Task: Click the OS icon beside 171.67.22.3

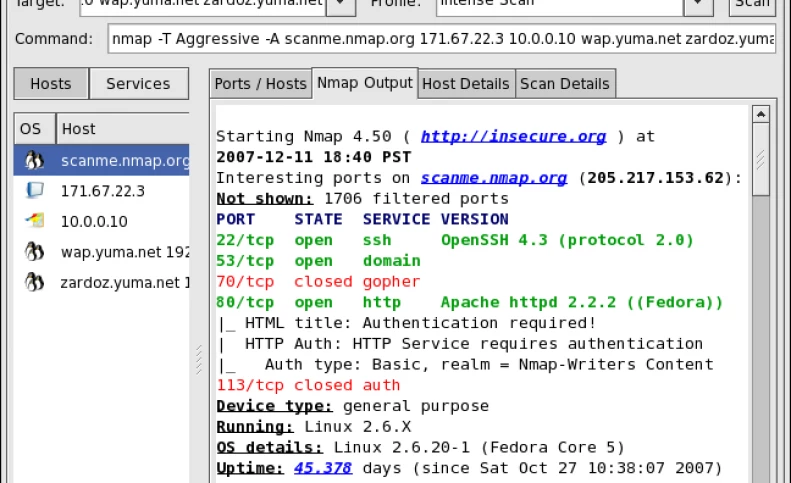Action: [x=34, y=190]
